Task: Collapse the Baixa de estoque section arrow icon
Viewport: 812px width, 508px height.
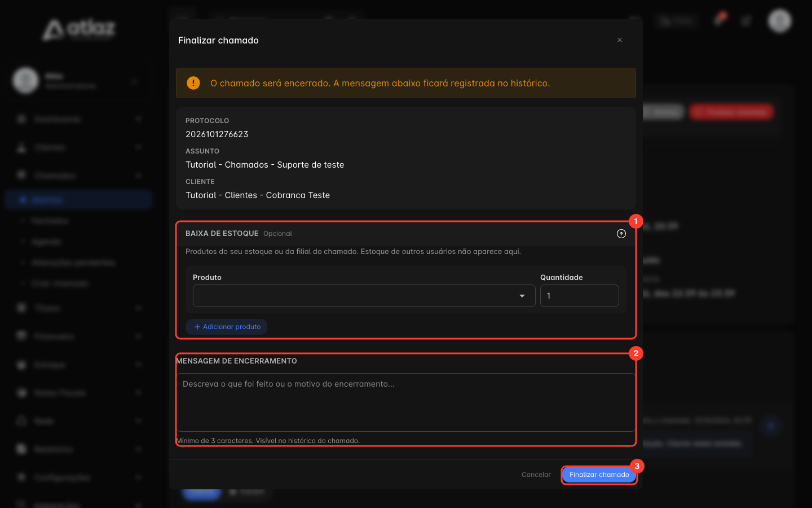Action: click(621, 234)
